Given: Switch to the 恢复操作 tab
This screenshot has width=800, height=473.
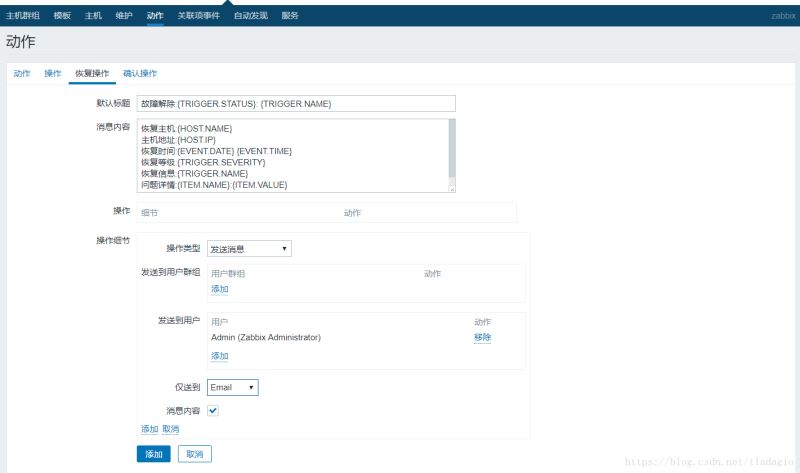Looking at the screenshot, I should pyautogui.click(x=92, y=73).
